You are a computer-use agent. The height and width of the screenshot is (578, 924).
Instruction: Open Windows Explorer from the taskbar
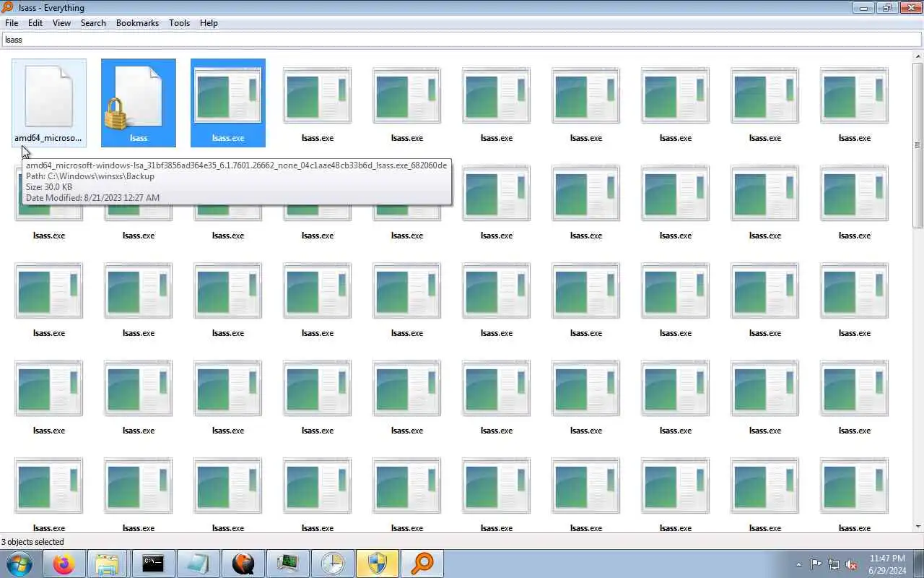[107, 564]
